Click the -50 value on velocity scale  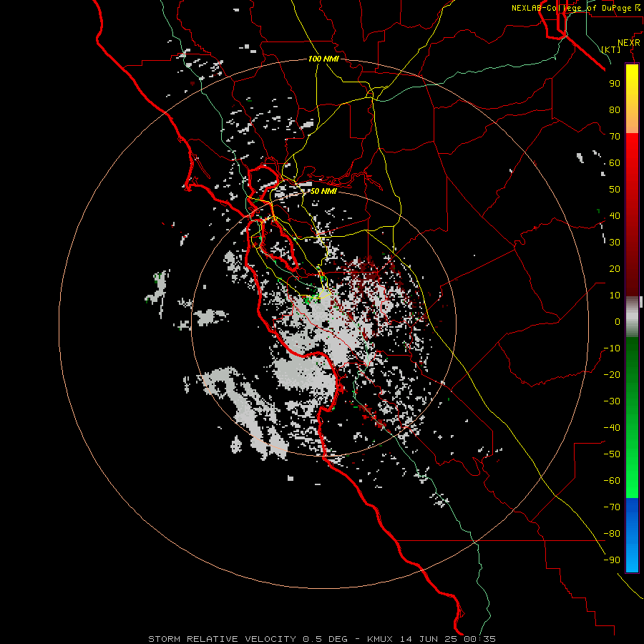[x=612, y=454]
